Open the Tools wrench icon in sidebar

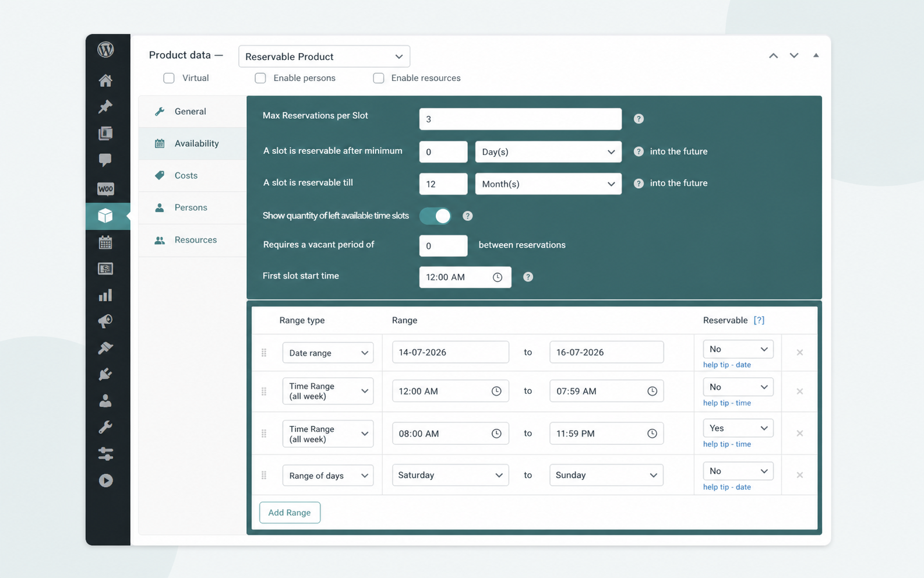(x=105, y=427)
